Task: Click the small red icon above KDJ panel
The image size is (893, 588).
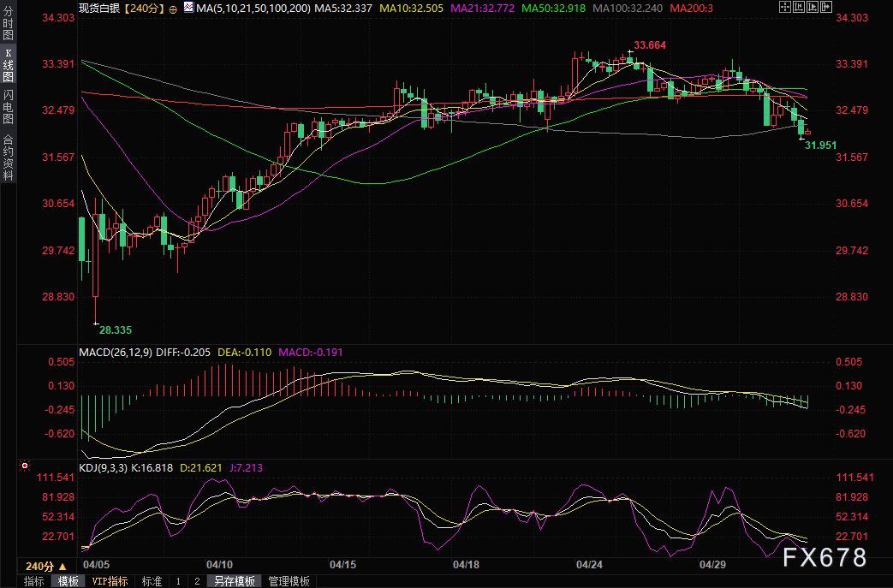Action: coord(24,466)
